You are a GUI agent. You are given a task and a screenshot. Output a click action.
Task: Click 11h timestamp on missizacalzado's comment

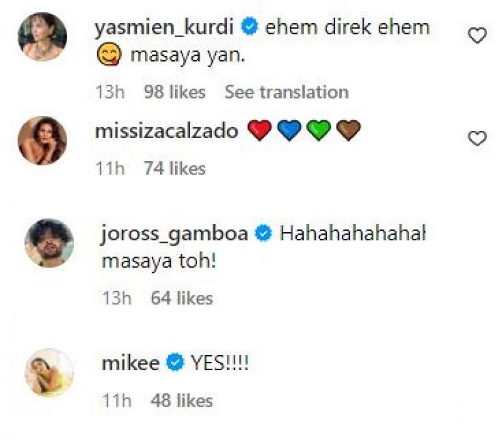(x=110, y=168)
